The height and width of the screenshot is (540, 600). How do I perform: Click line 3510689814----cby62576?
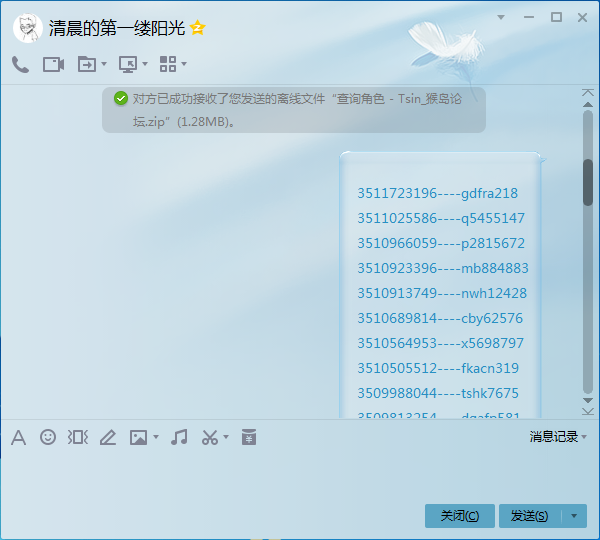440,318
